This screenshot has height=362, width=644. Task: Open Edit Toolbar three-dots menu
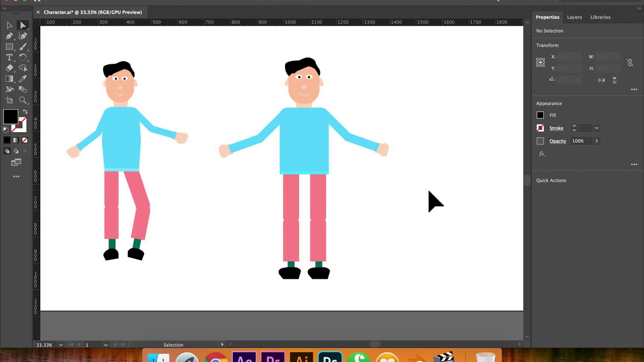(x=16, y=176)
